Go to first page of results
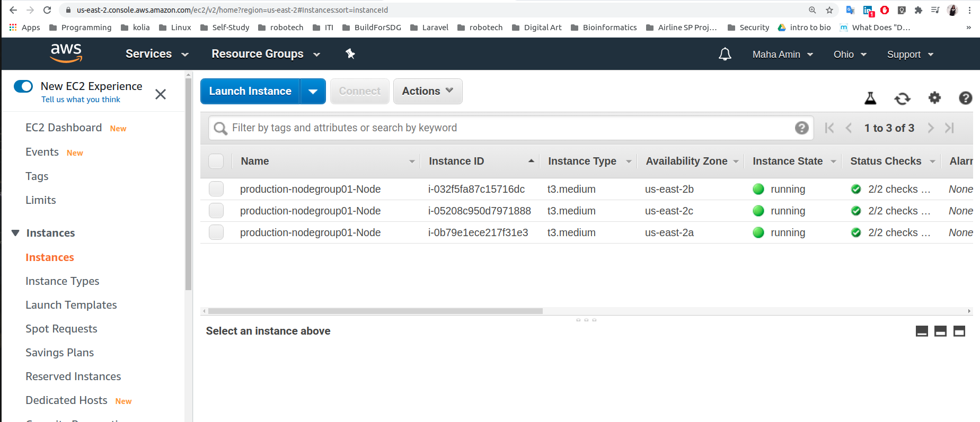Viewport: 980px width, 422px height. click(x=829, y=128)
